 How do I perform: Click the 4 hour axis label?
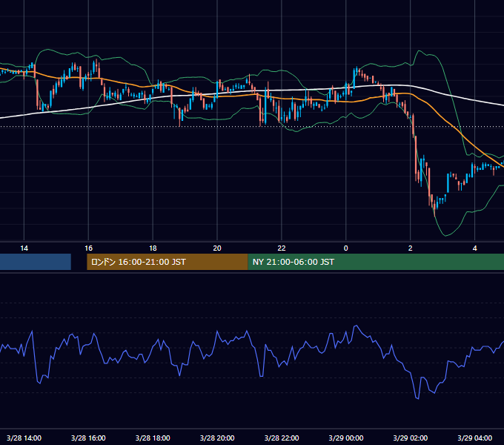[x=475, y=248]
